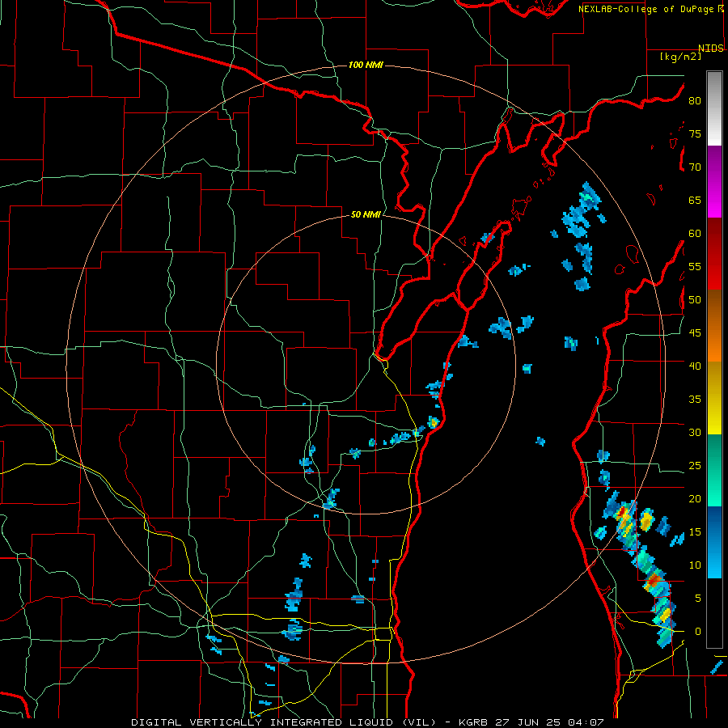Click the 20 value on the scale
Viewport: 728px width, 728px height.
coord(695,498)
